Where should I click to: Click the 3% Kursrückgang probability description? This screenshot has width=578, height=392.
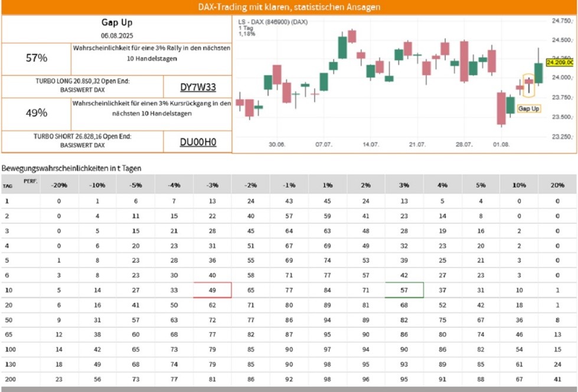click(x=152, y=108)
